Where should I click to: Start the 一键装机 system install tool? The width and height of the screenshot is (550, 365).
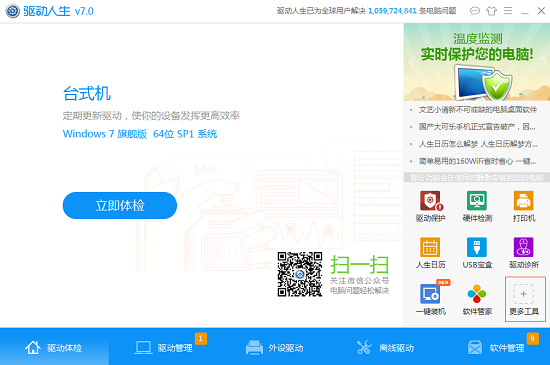point(430,299)
